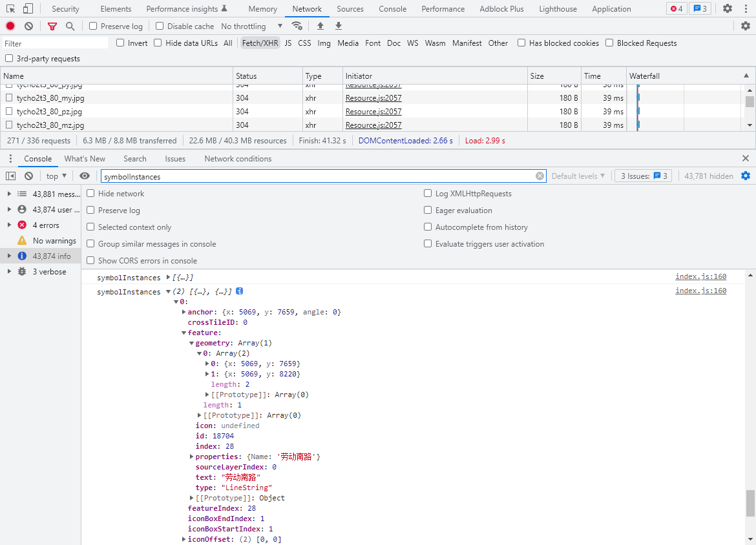Open the Lighthouse tab
Viewport: 756px width, 545px height.
tap(558, 8)
